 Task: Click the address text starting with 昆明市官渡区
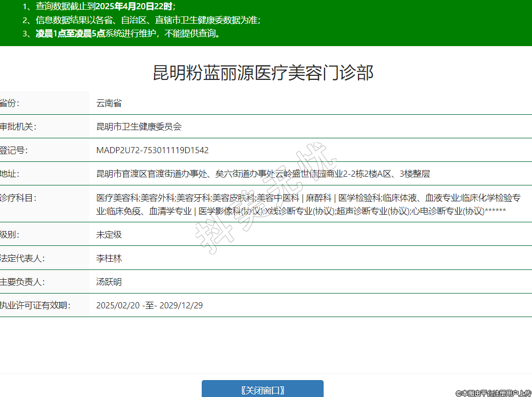click(x=263, y=174)
